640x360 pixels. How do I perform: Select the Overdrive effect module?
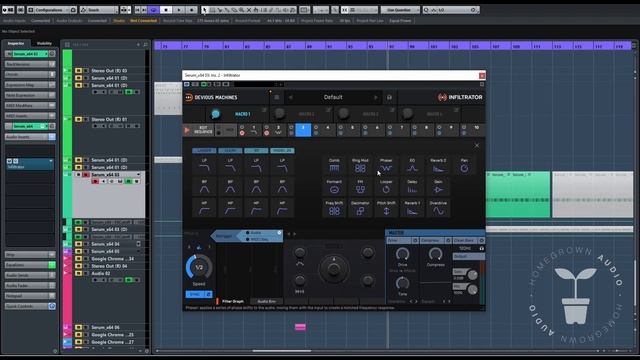(x=438, y=208)
